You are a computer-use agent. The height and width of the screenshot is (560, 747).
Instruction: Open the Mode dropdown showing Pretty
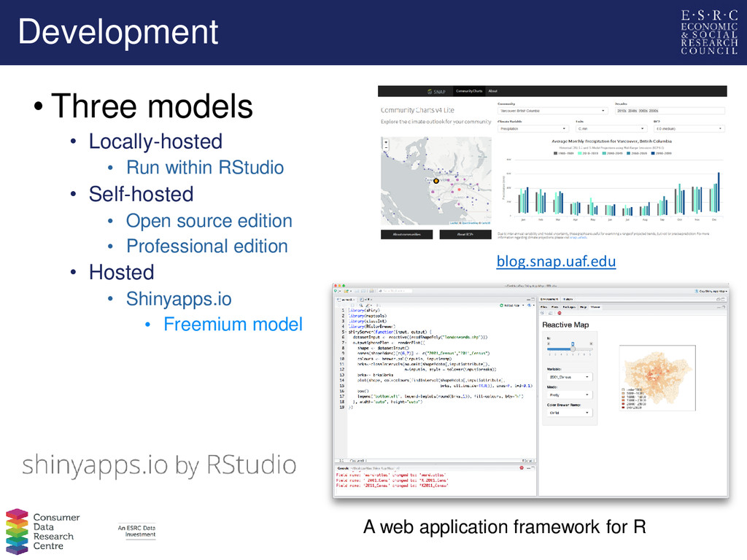[x=570, y=394]
